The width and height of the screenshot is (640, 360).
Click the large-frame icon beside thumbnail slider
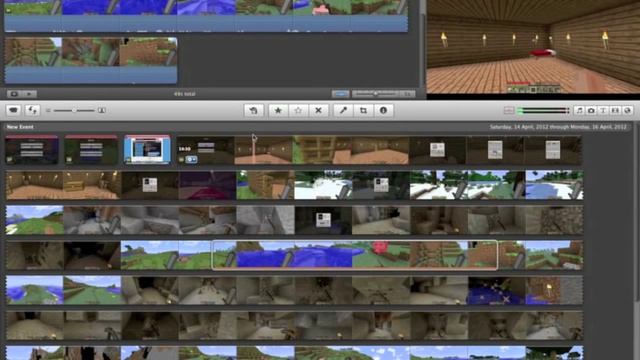pyautogui.click(x=102, y=110)
